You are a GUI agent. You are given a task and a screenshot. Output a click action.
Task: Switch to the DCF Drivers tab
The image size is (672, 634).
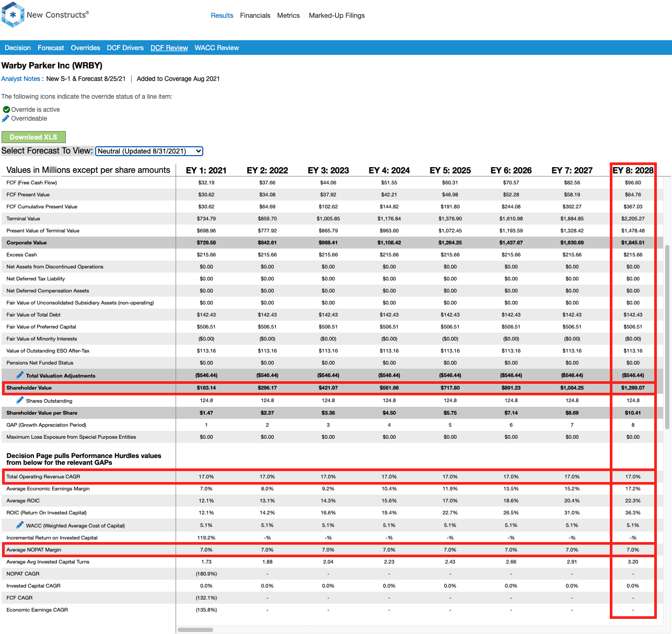coord(125,48)
